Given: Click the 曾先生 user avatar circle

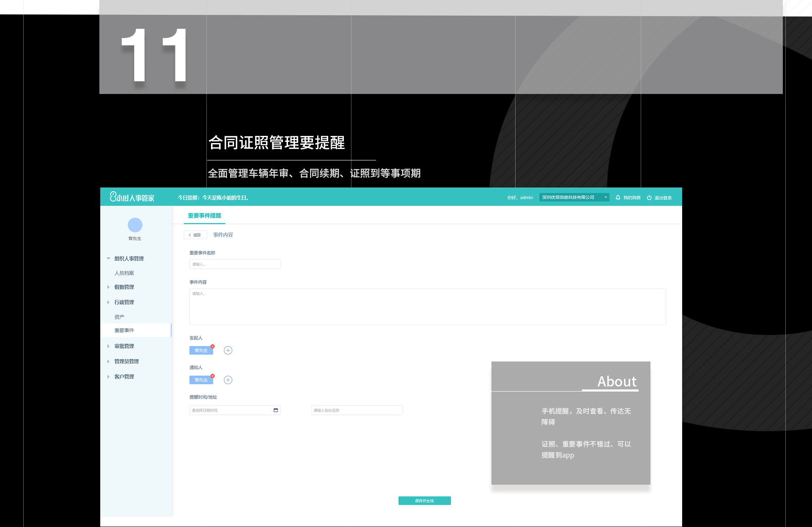Looking at the screenshot, I should [135, 225].
